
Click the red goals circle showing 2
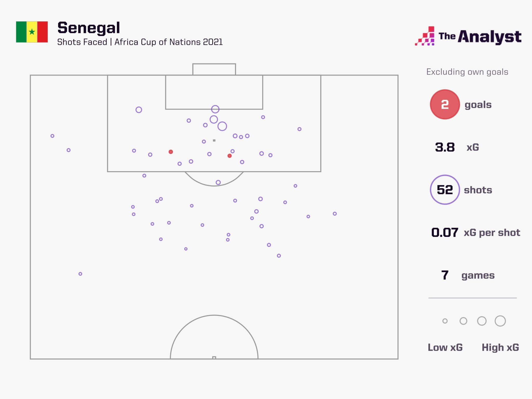pos(445,104)
